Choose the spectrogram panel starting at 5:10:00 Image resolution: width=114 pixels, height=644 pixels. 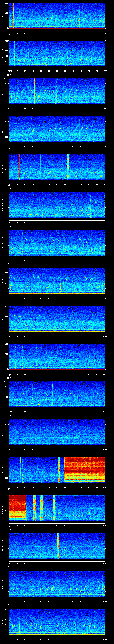57,357
